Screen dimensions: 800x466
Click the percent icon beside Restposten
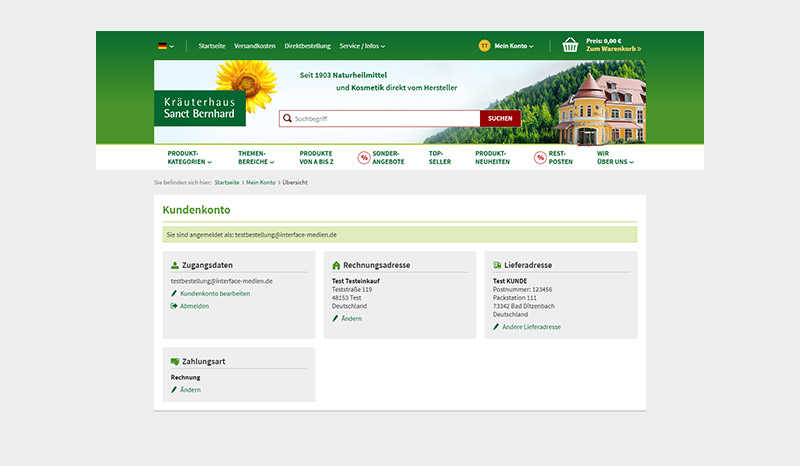tap(540, 157)
